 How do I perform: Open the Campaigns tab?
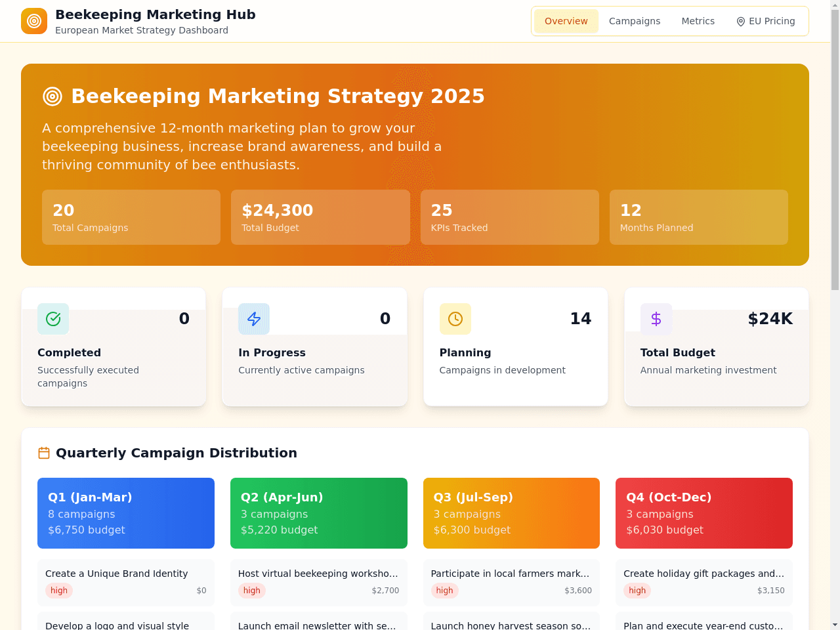click(635, 21)
